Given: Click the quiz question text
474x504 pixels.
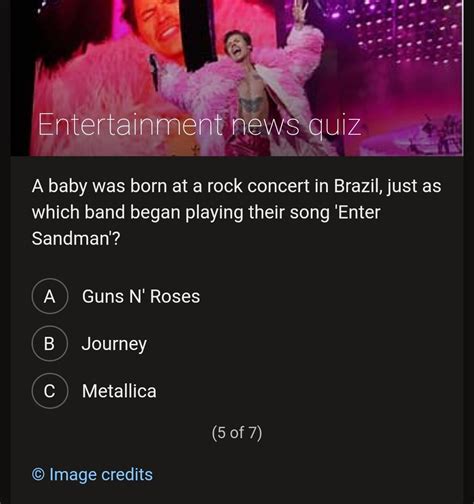Looking at the screenshot, I should coord(236,212).
